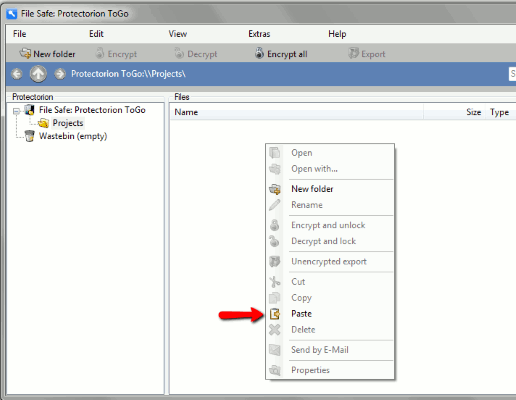
Task: Click the Decrypt and lock icon
Action: (275, 241)
